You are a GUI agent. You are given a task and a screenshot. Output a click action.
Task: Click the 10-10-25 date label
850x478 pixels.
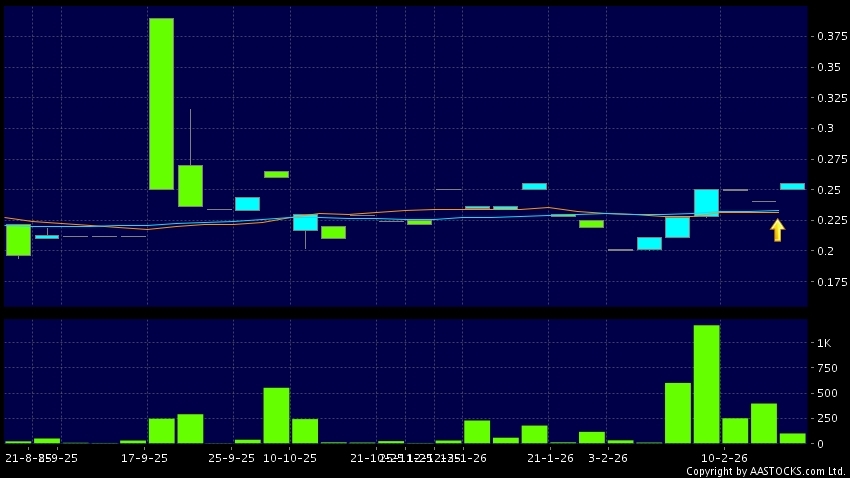pos(290,458)
